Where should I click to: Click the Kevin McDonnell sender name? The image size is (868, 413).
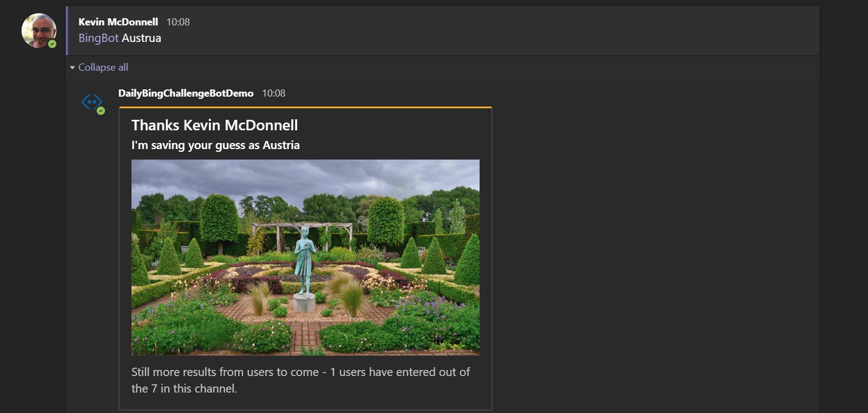118,22
